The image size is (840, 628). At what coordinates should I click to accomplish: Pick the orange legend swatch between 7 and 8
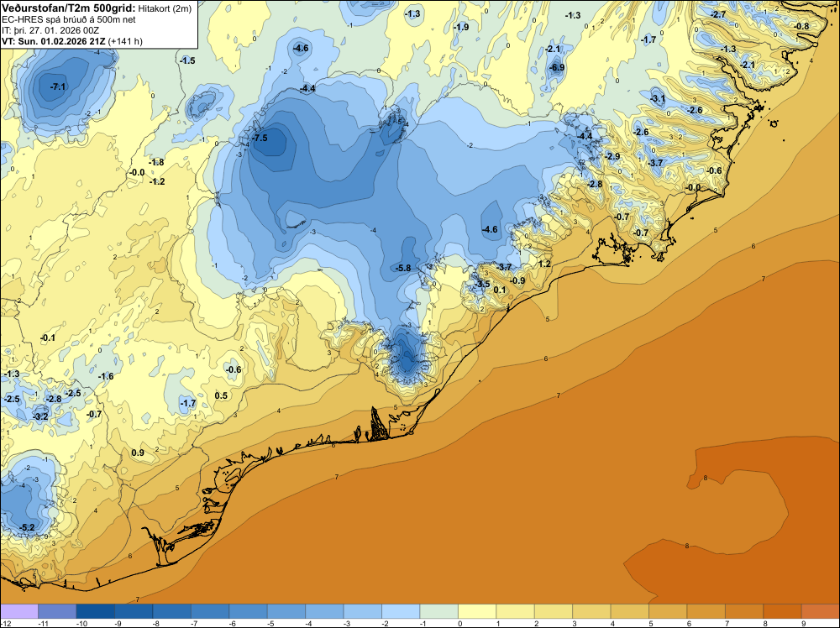coord(744,611)
